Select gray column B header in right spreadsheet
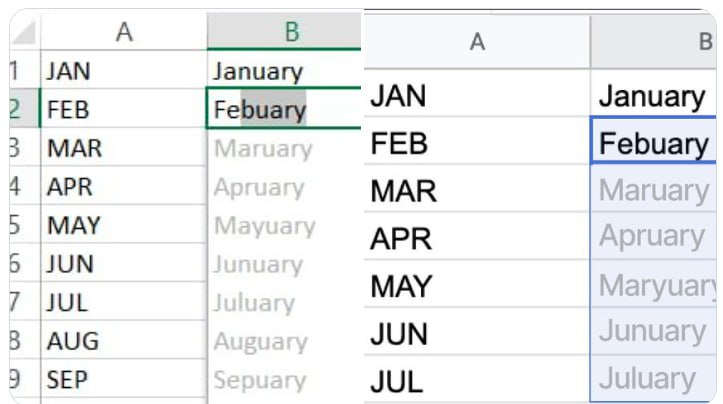 658,41
